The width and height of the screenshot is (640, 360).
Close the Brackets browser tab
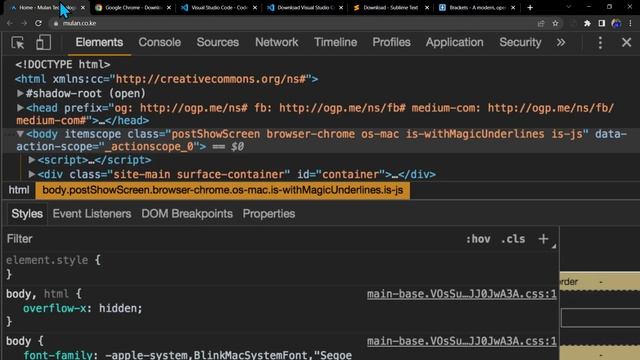pyautogui.click(x=513, y=7)
